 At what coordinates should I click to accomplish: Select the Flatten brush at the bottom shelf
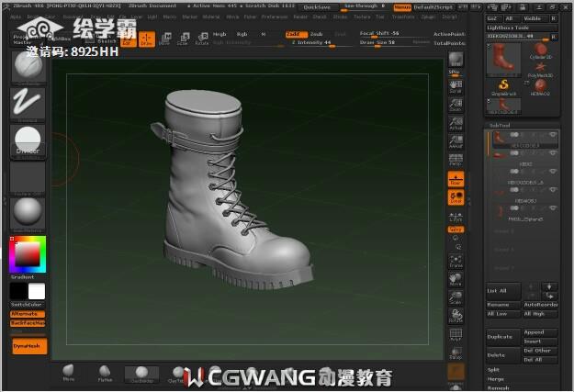tap(105, 374)
